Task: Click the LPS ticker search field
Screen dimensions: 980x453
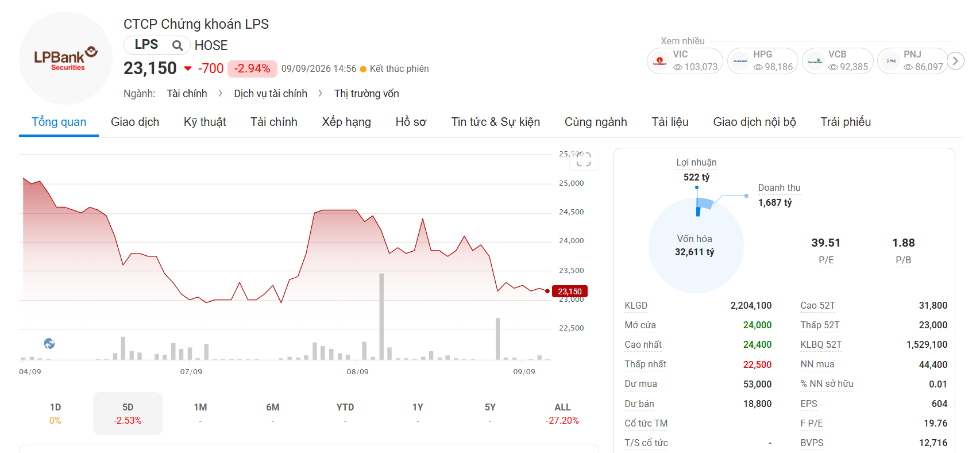Action: pos(157,45)
